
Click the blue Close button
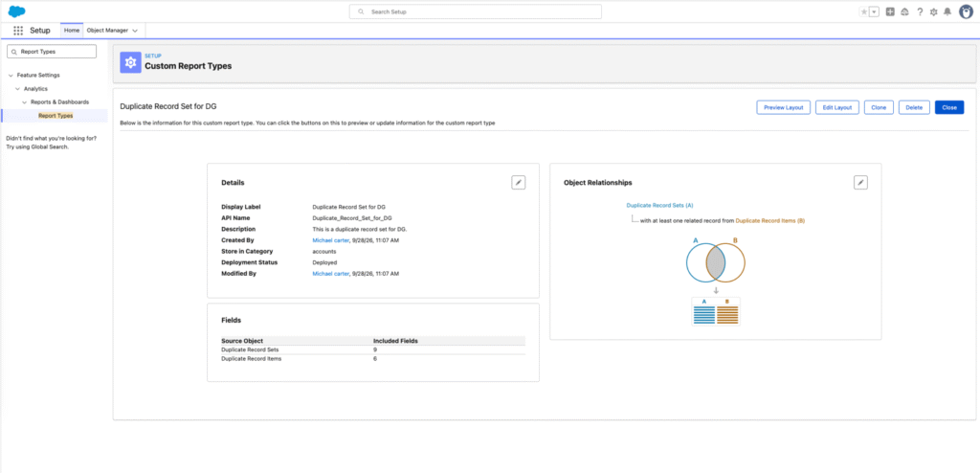949,107
